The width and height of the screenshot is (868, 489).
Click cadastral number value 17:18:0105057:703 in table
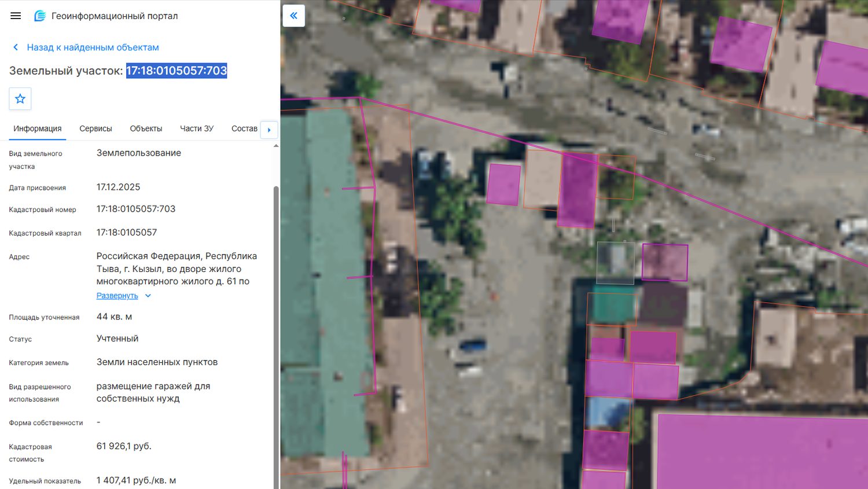136,209
